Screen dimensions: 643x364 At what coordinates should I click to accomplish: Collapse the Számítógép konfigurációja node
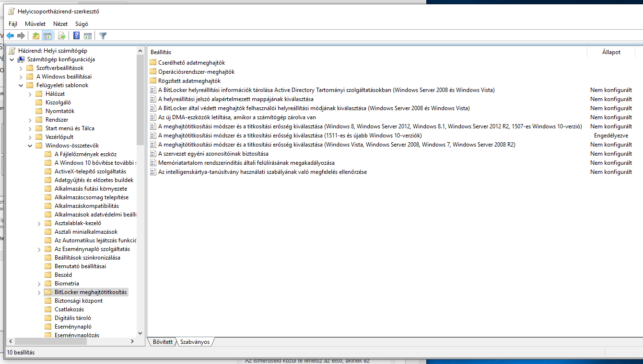pos(12,59)
